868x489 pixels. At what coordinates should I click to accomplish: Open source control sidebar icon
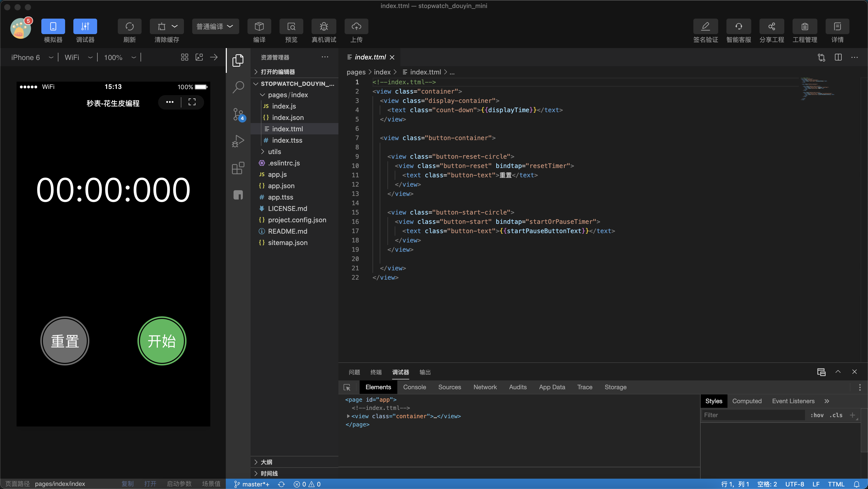pos(238,114)
